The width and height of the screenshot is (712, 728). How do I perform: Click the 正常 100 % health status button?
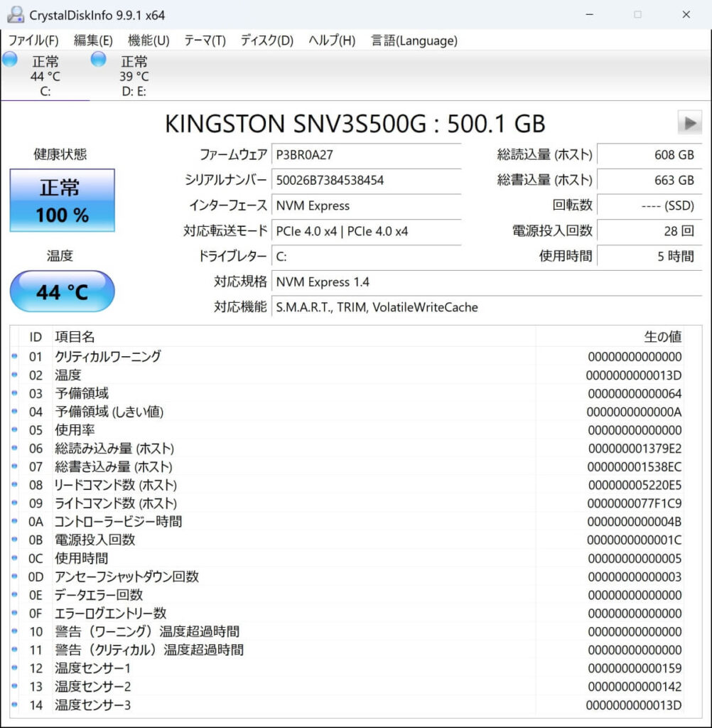tap(63, 200)
